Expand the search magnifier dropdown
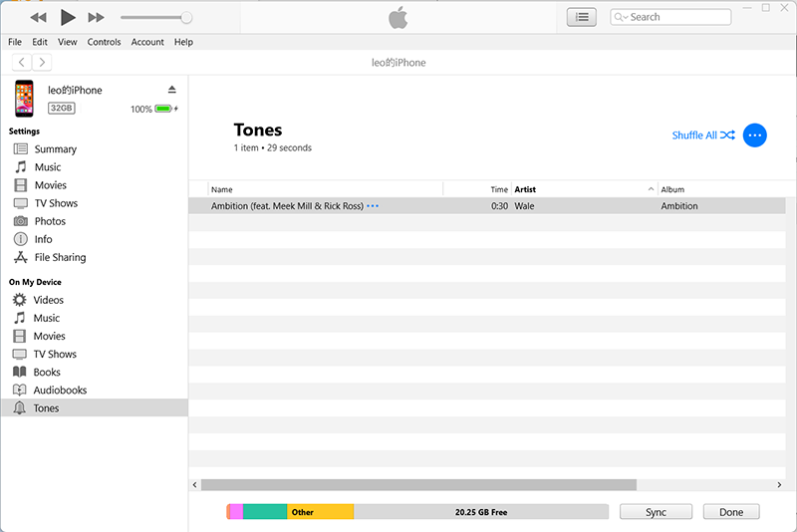This screenshot has width=797, height=532. coord(621,17)
